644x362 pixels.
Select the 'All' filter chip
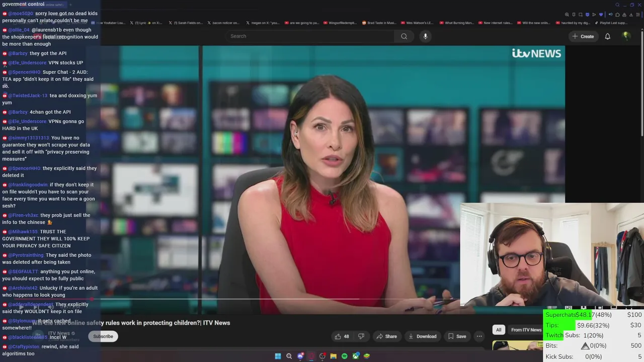pos(499,330)
